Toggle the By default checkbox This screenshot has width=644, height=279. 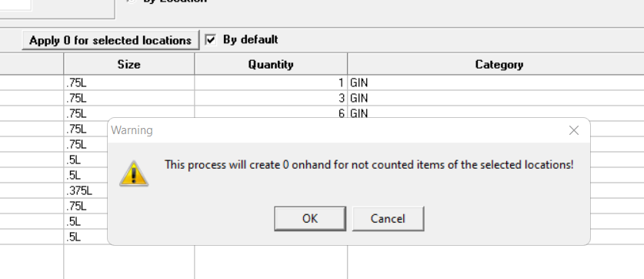pos(211,40)
